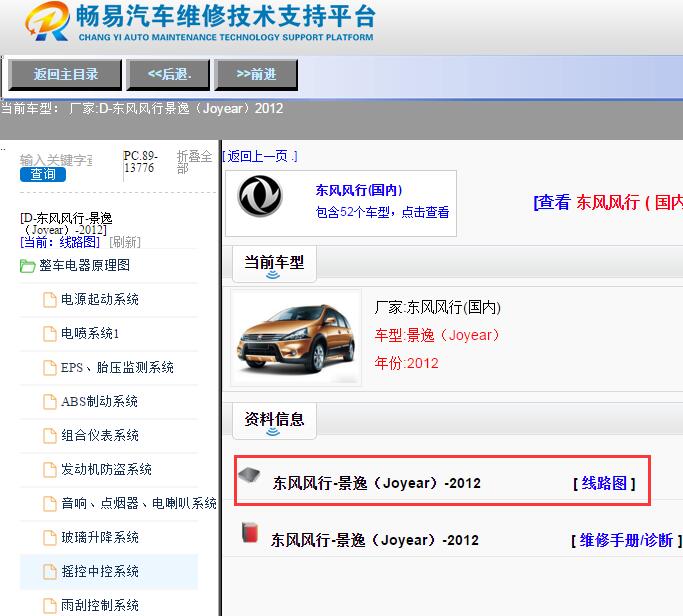Viewport: 683px width, 616px height.
Task: Click 包含52个车型，点击查看 link
Action: tap(382, 213)
